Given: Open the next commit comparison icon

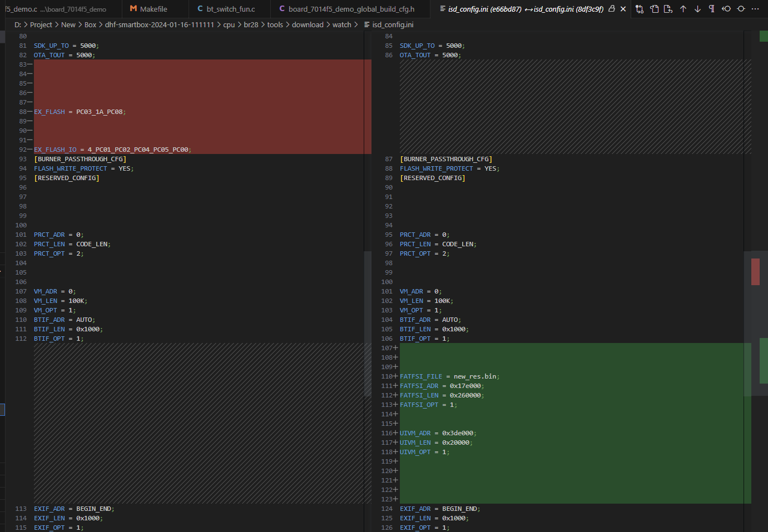Looking at the screenshot, I should coord(741,9).
